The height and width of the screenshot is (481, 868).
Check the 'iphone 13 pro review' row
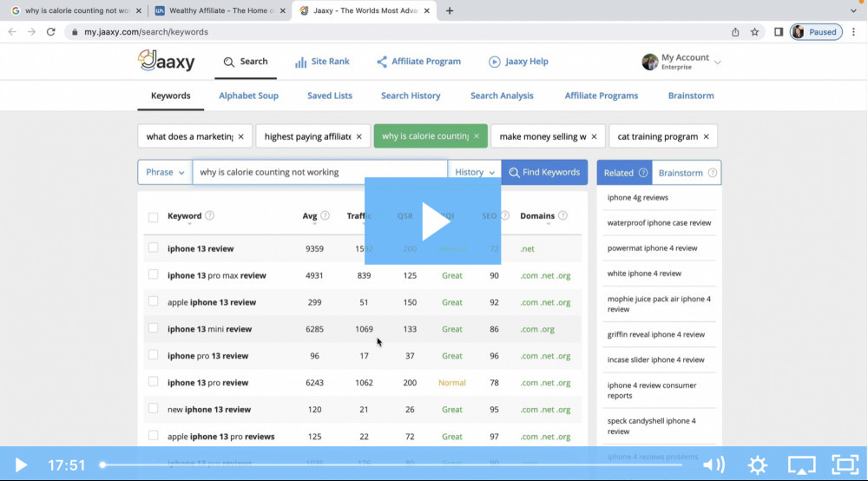tap(154, 381)
